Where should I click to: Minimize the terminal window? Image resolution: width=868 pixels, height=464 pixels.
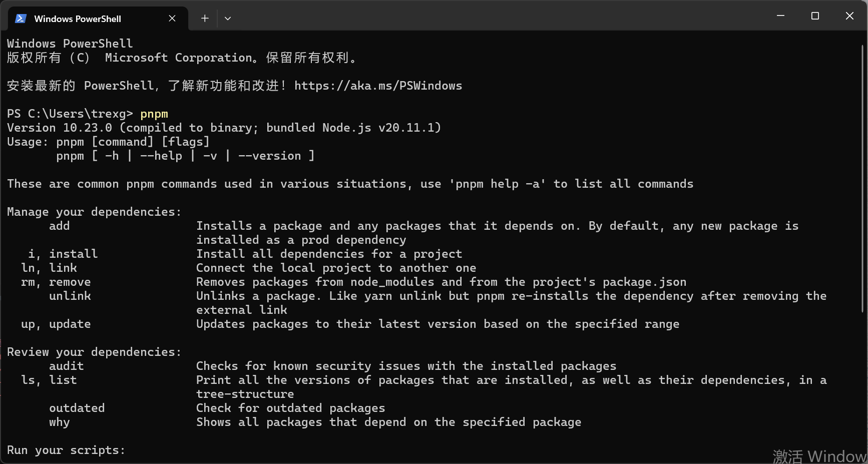coord(780,16)
